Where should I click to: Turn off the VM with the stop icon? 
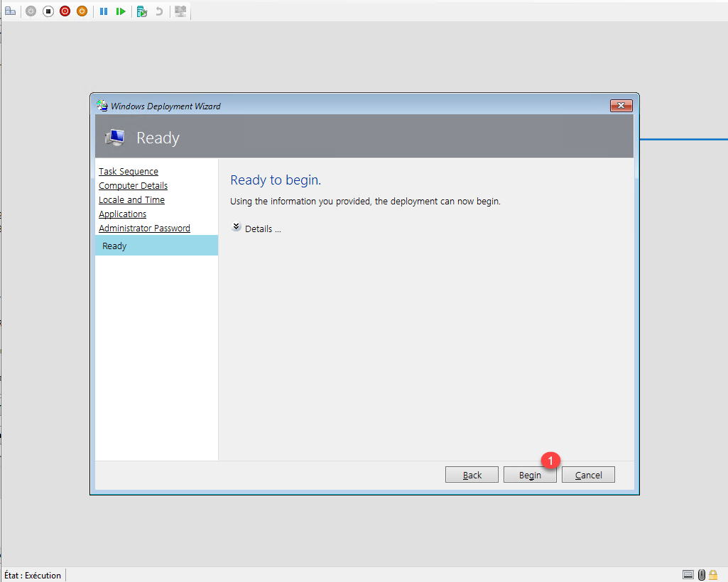click(48, 11)
